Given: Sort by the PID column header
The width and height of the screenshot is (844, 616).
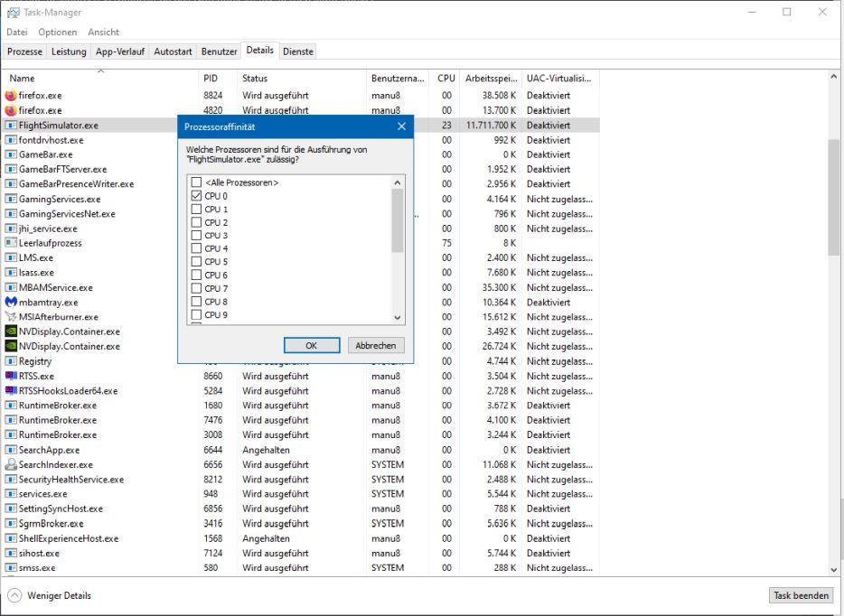Looking at the screenshot, I should [218, 79].
